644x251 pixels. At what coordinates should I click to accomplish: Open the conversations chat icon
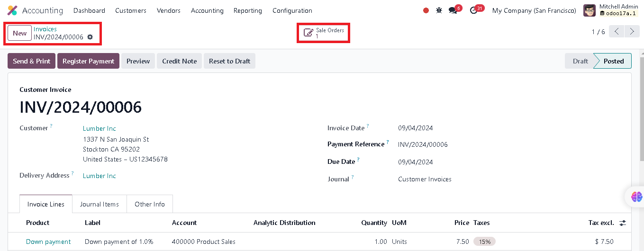point(453,10)
